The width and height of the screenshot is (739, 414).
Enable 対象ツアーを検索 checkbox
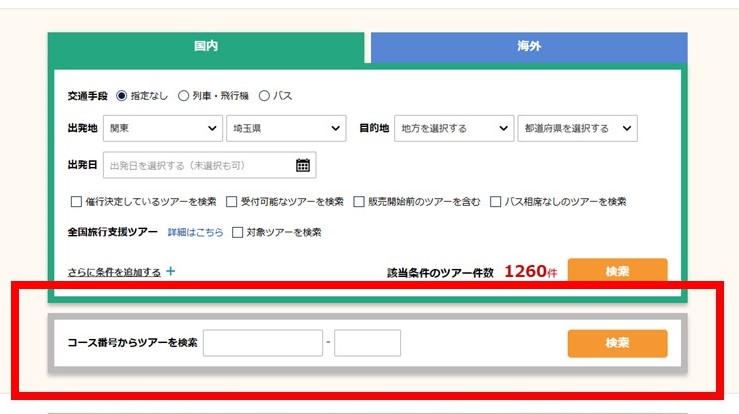(x=237, y=232)
